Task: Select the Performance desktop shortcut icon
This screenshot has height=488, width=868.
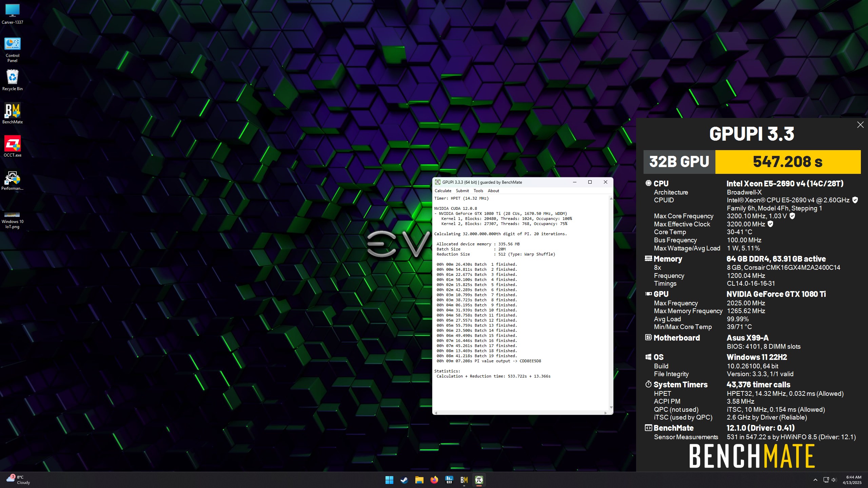Action: coord(13,180)
